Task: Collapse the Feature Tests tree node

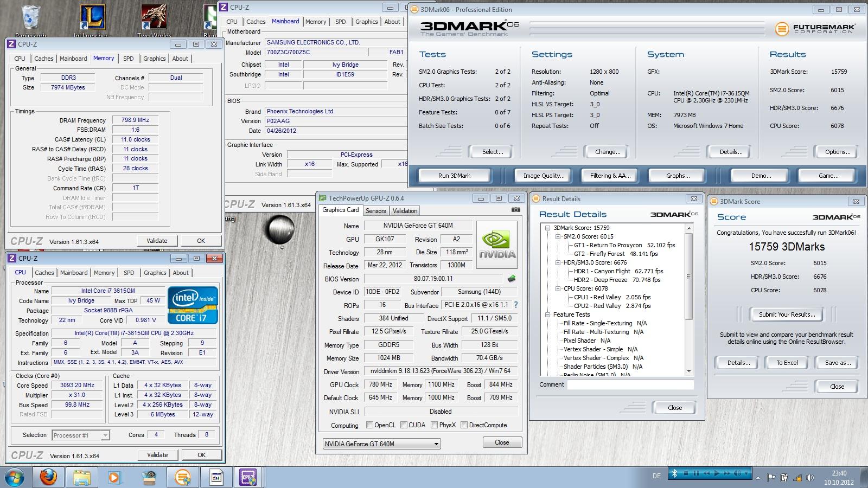Action: point(548,314)
